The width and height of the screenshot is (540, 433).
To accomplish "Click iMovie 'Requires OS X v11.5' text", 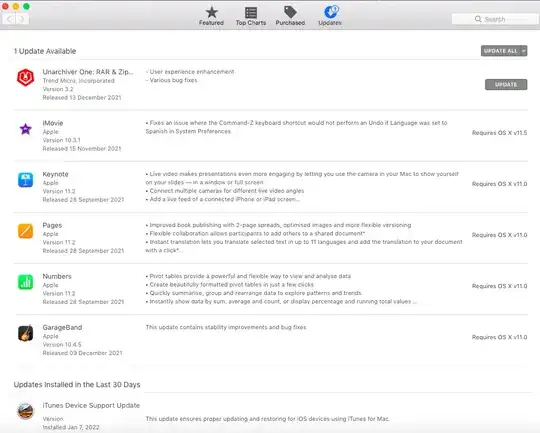I will tap(499, 133).
